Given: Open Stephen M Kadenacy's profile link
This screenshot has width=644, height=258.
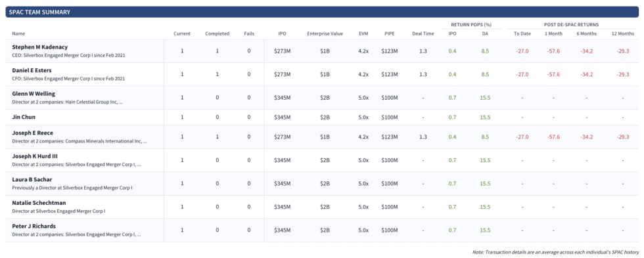Looking at the screenshot, I should point(40,47).
